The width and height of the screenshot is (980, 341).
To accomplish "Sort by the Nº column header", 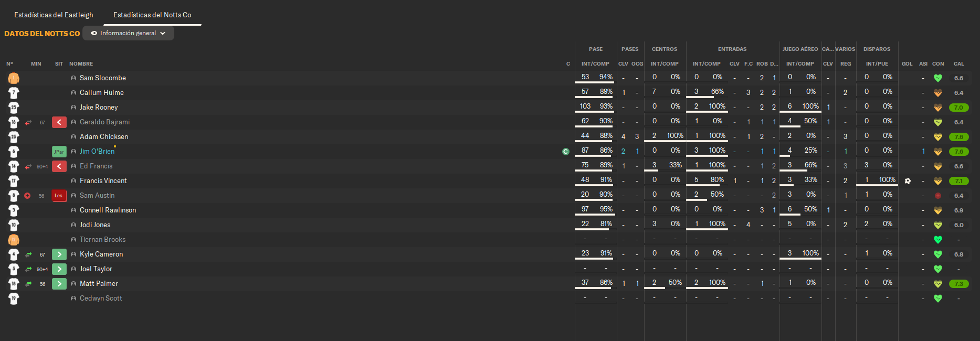I will (9, 63).
